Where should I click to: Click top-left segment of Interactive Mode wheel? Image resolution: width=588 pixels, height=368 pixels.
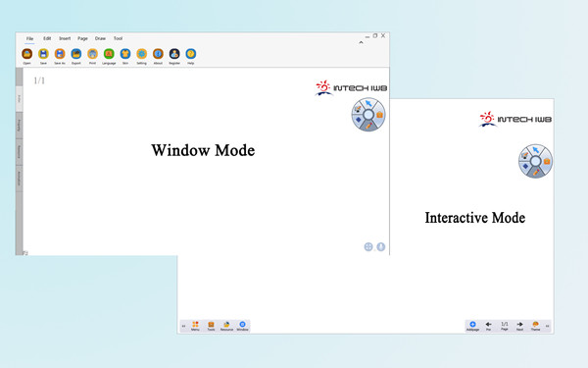tap(525, 155)
